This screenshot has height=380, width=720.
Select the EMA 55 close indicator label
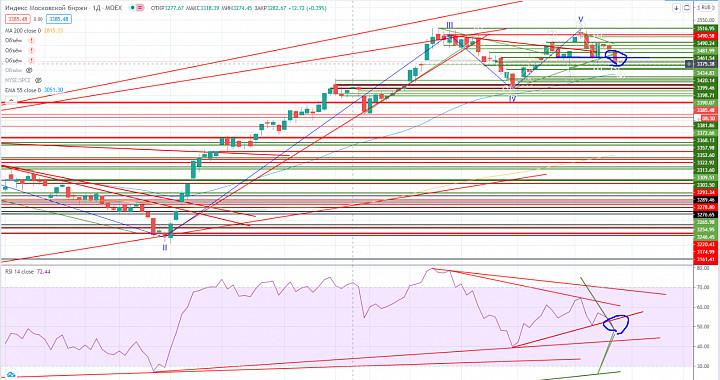pyautogui.click(x=23, y=90)
